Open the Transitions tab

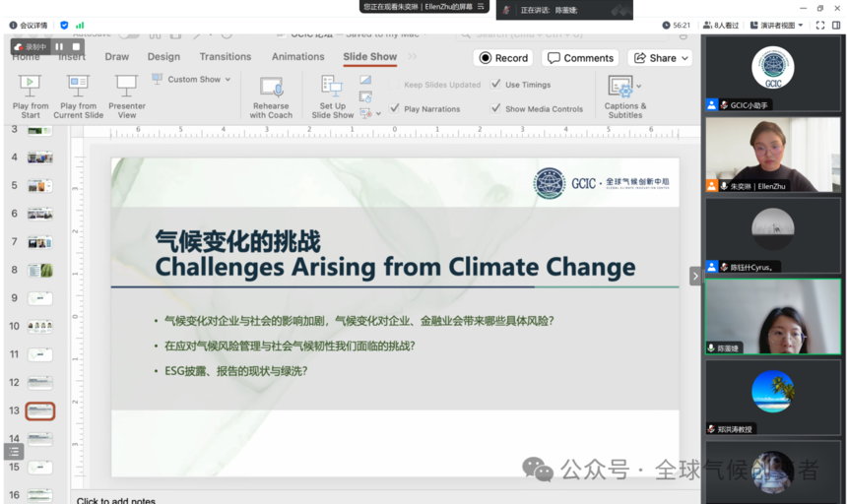(226, 57)
